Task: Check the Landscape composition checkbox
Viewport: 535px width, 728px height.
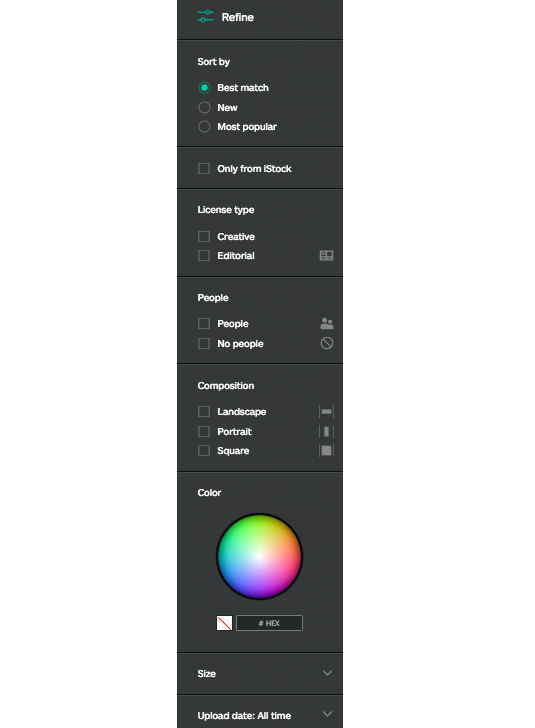Action: click(204, 411)
